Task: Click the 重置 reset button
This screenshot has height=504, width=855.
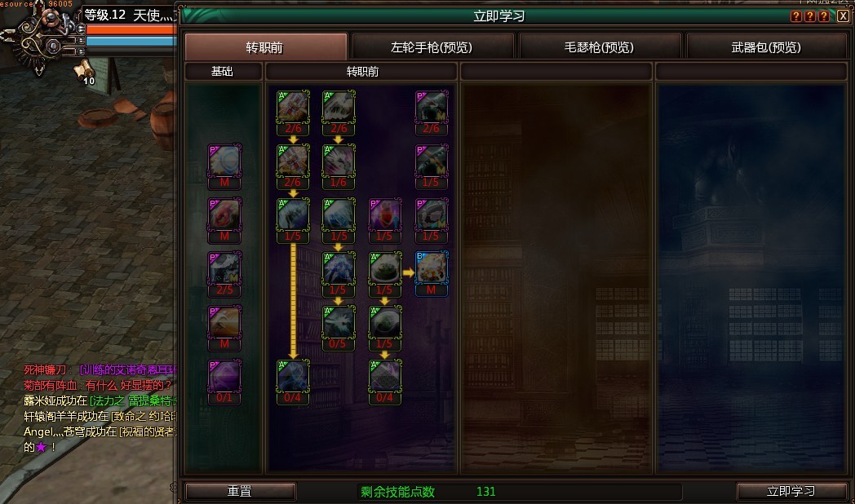Action: [240, 492]
